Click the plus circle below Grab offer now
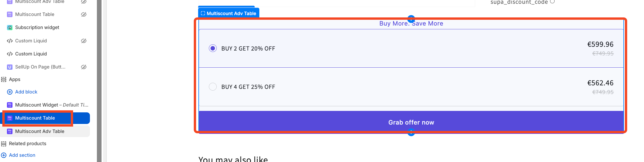 pos(411,133)
